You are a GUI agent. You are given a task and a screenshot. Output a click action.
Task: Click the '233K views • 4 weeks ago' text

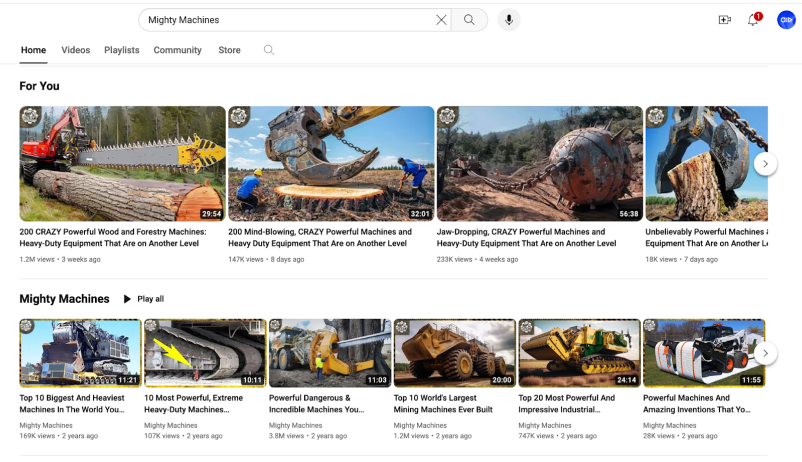coord(477,259)
